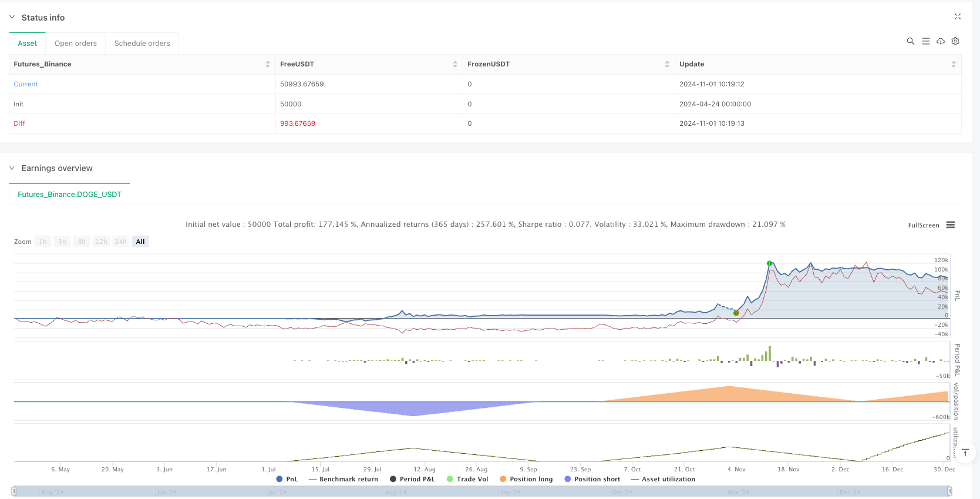Image resolution: width=980 pixels, height=499 pixels.
Task: Click the FullScreen chart button
Action: [923, 225]
